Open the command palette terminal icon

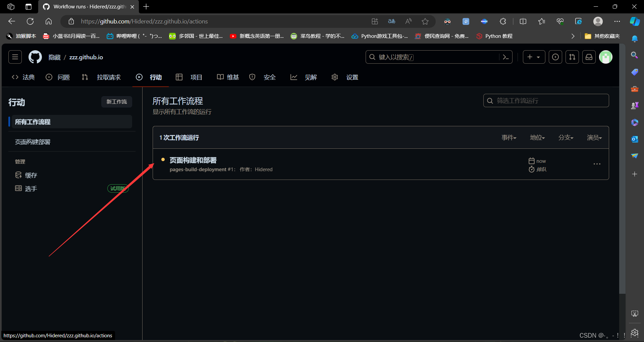tap(506, 57)
